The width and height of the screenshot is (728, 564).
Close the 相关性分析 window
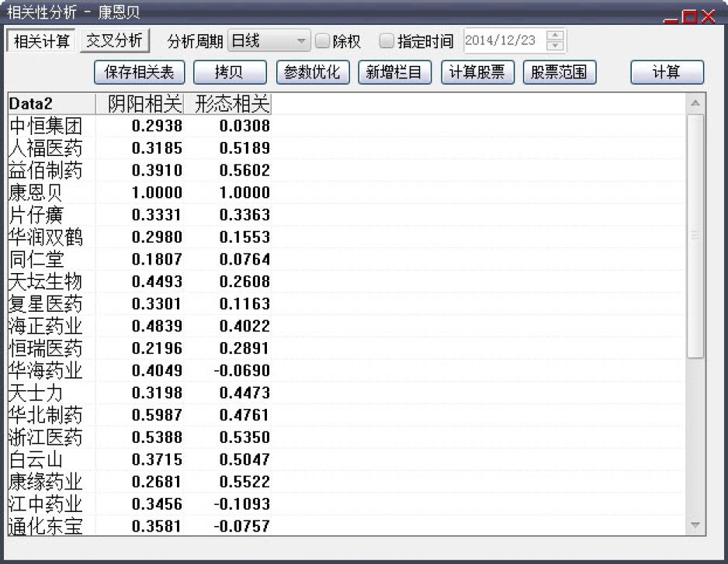pyautogui.click(x=709, y=17)
